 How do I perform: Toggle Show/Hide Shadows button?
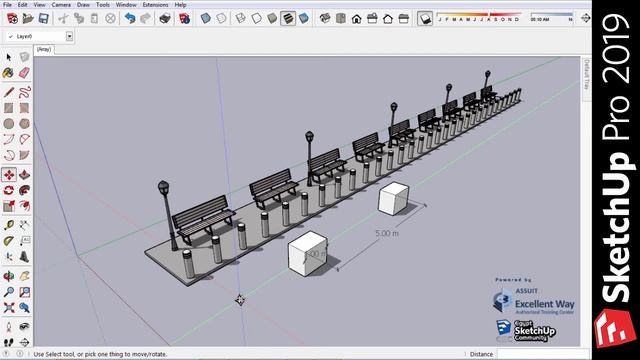coord(424,18)
